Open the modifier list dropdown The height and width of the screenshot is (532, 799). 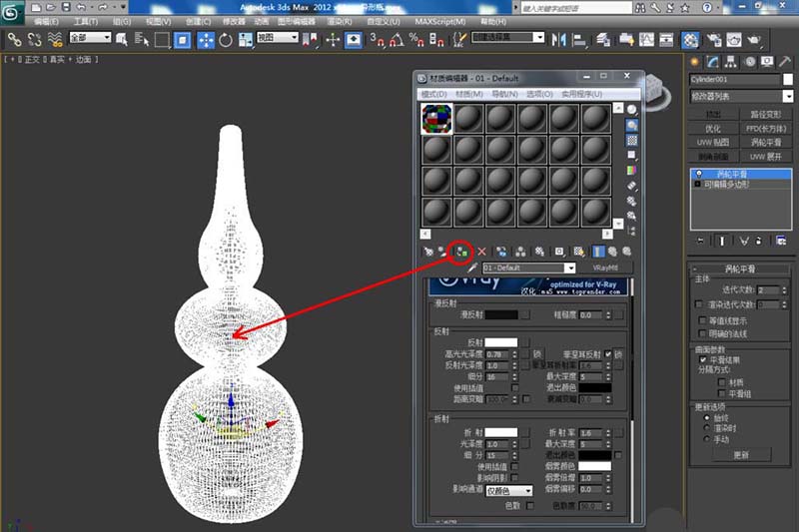pyautogui.click(x=740, y=96)
